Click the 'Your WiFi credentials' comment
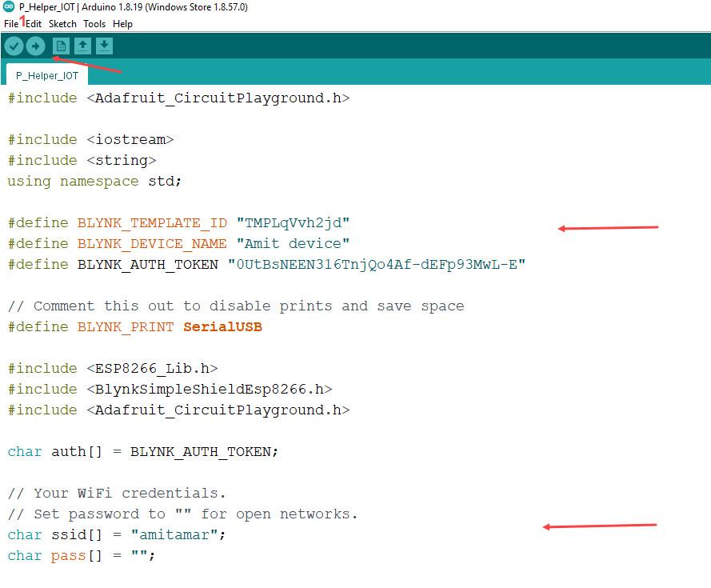The image size is (711, 588). click(117, 493)
